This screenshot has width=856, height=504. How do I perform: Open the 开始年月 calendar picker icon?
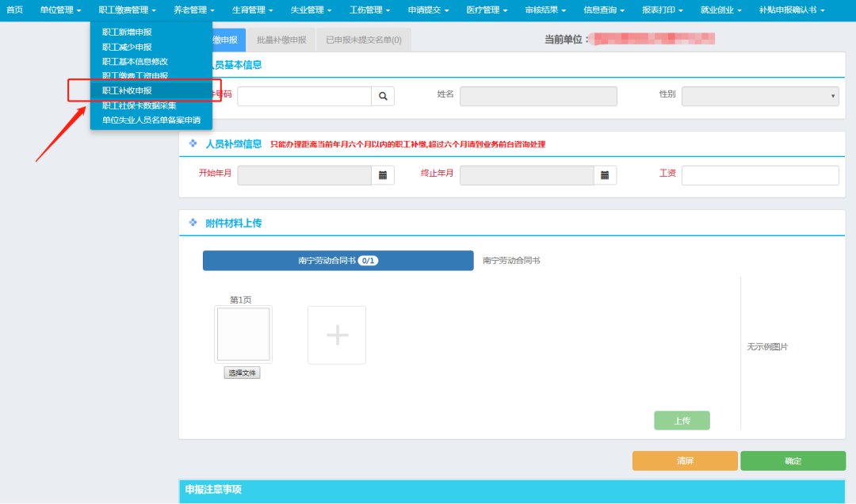(x=383, y=175)
